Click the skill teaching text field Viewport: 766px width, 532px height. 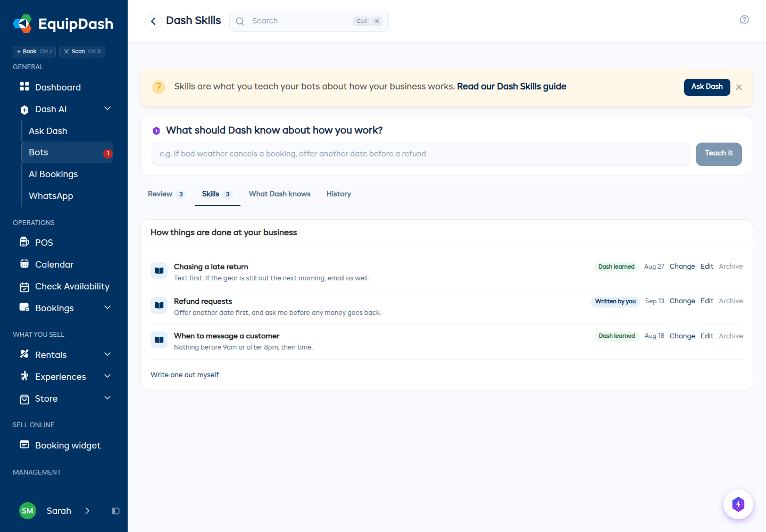pyautogui.click(x=421, y=154)
